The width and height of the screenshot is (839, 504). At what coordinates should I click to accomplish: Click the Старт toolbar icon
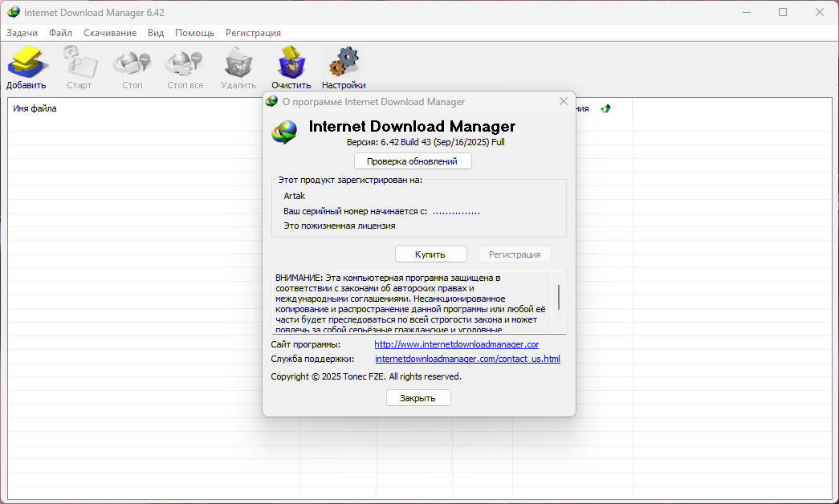pos(79,62)
